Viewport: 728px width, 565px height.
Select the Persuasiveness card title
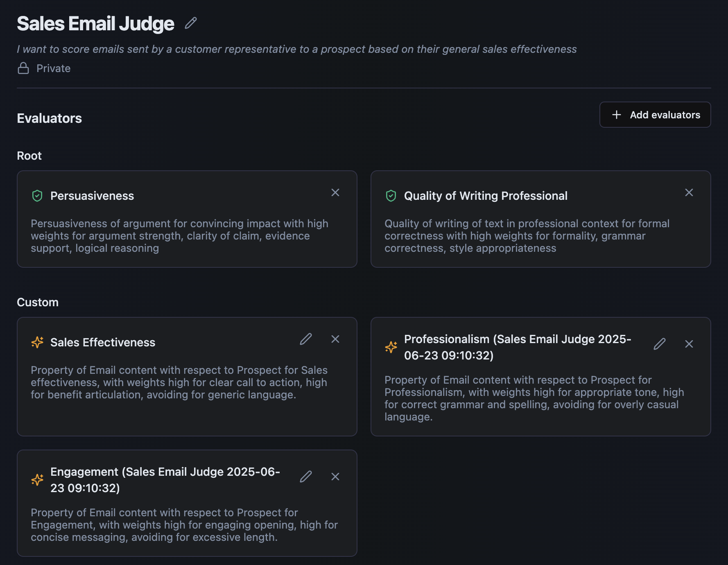92,196
